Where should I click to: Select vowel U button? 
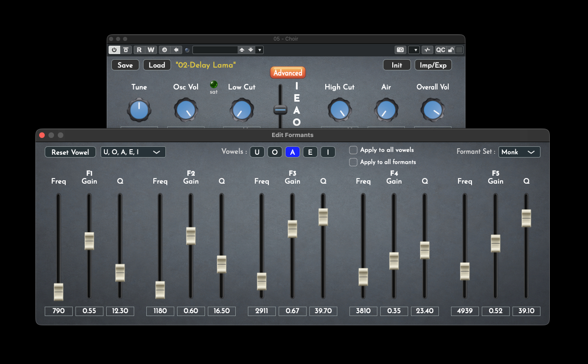point(257,152)
